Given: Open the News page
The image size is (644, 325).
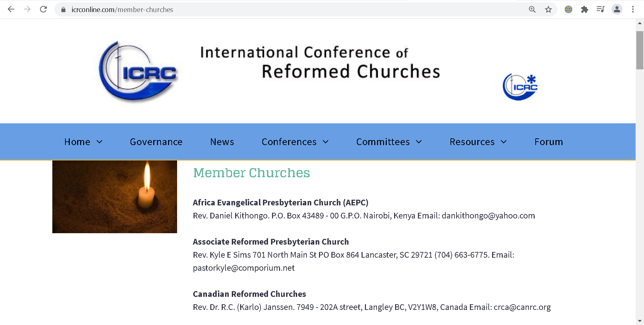Looking at the screenshot, I should pos(222,142).
